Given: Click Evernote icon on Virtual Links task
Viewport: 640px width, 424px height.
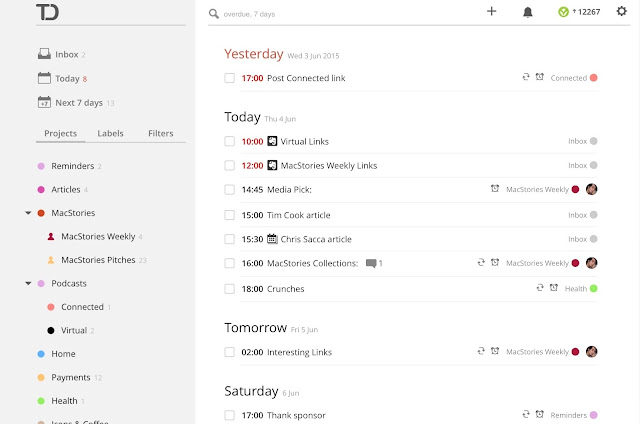Looking at the screenshot, I should 272,141.
